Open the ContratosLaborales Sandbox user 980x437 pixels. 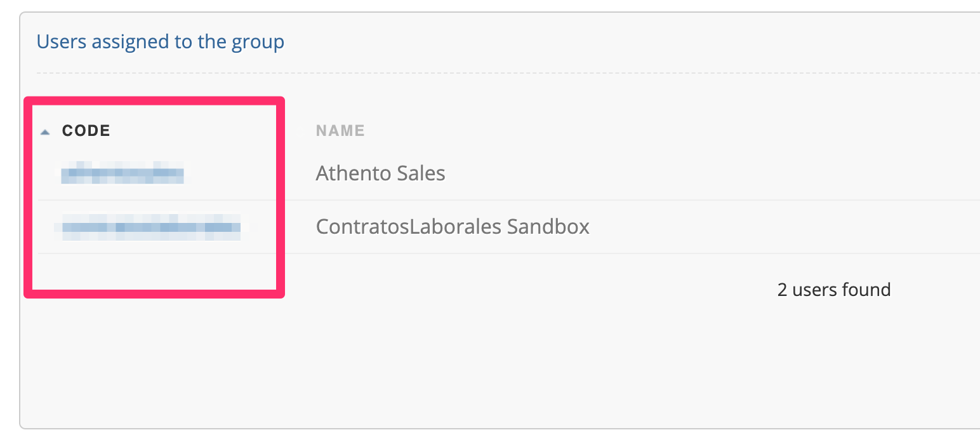pos(453,226)
